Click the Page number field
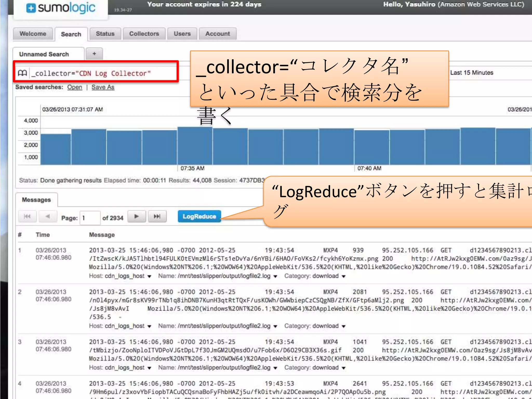This screenshot has width=532, height=399. click(x=90, y=218)
